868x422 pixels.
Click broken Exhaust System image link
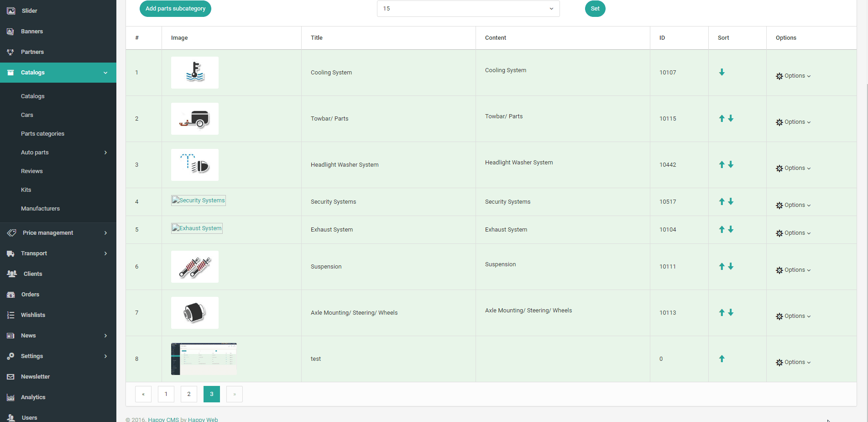coord(197,228)
